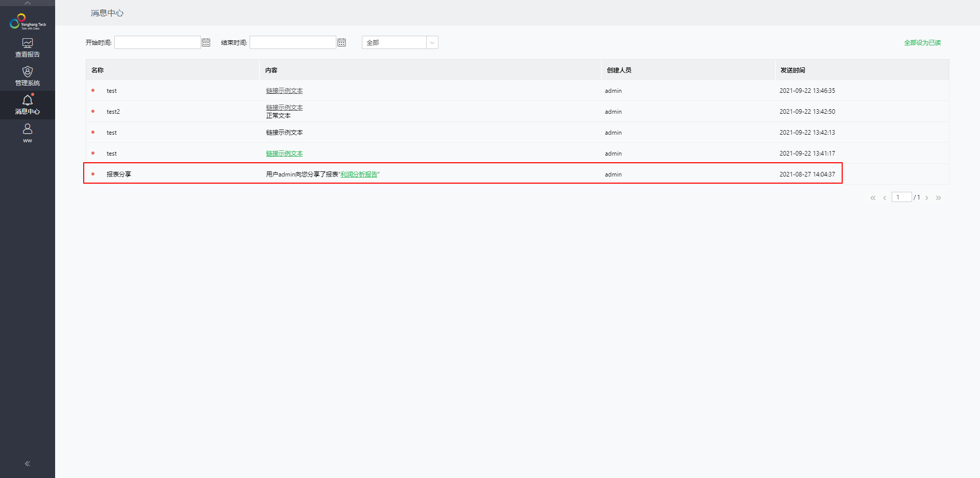Viewport: 980px width, 478px height.
Task: Open the 利润分析报告 shared report link
Action: [359, 174]
